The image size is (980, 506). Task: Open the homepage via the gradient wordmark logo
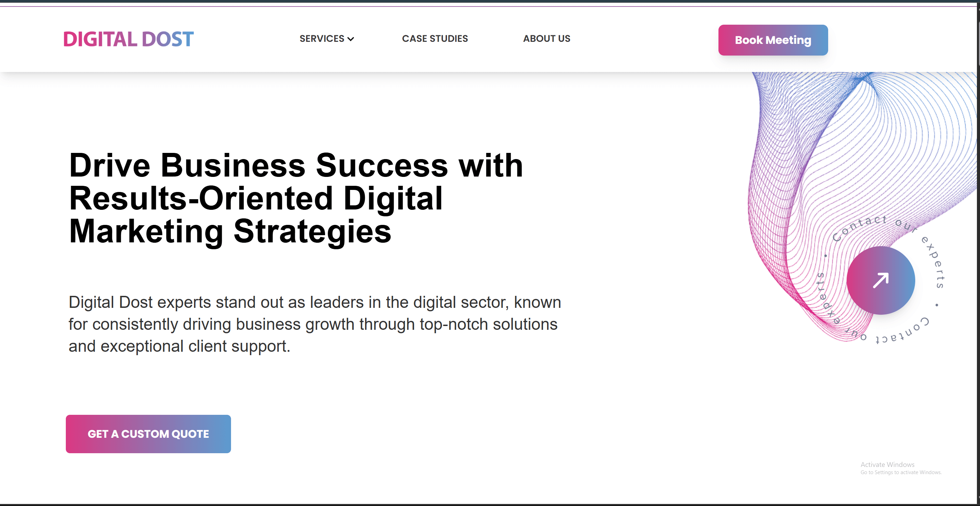click(128, 38)
